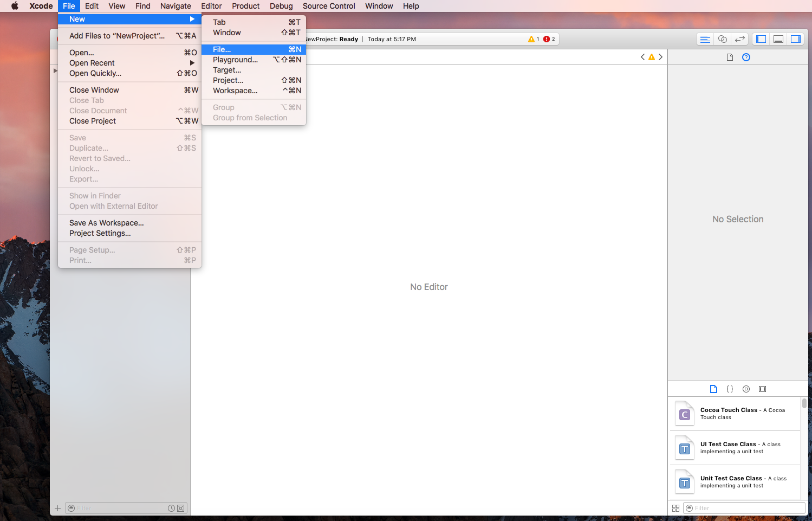Toggle the debug area panel
The height and width of the screenshot is (521, 812).
click(x=778, y=39)
